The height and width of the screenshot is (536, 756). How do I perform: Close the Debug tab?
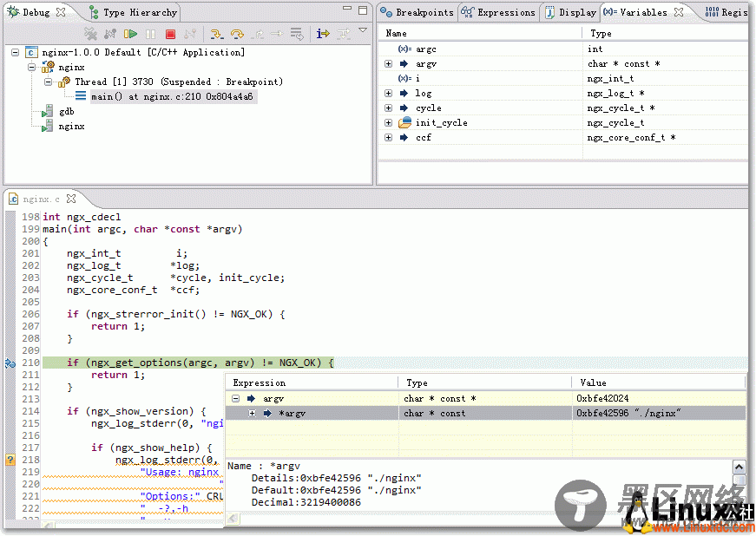coord(61,12)
